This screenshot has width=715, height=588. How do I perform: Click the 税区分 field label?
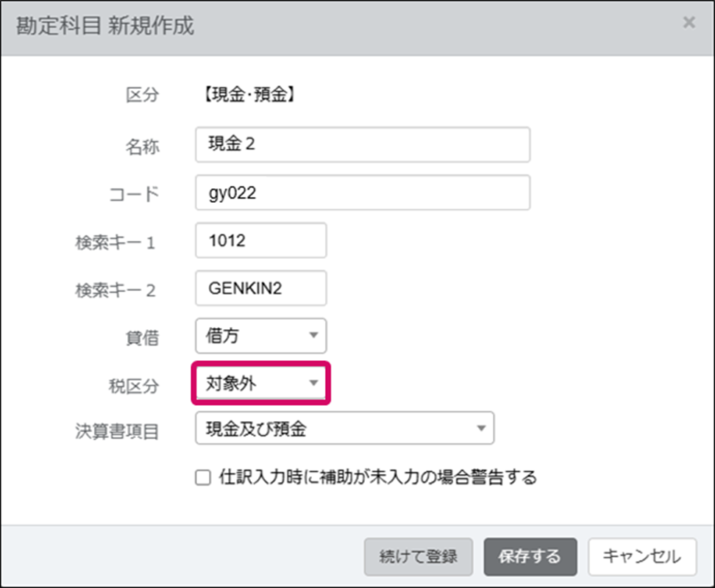click(x=133, y=386)
